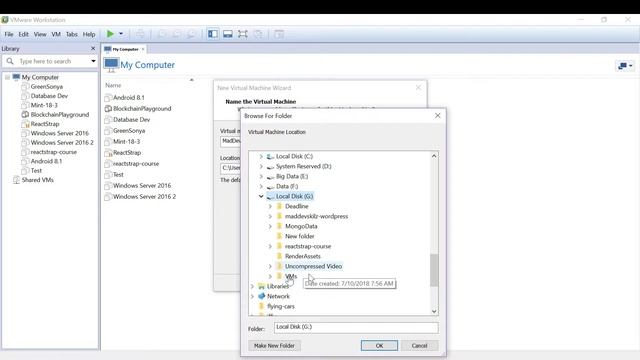Click the Manage snapshots toolbar icon
The height and width of the screenshot is (360, 640).
click(191, 34)
